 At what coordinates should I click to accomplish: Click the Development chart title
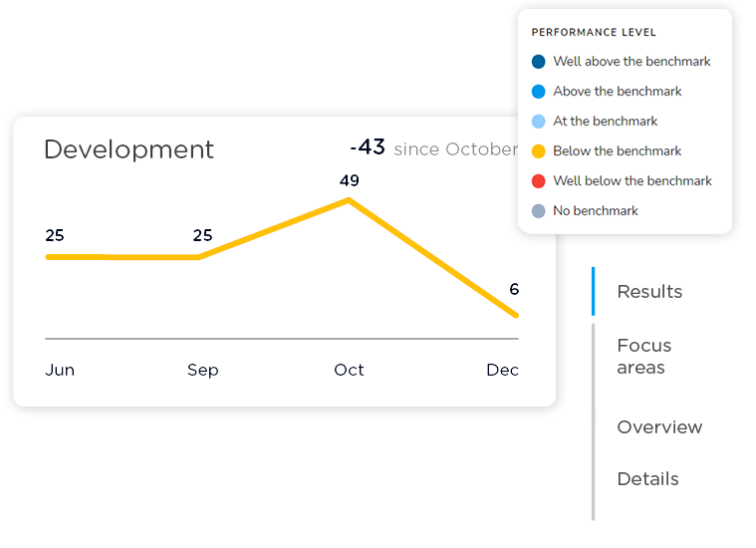[x=128, y=149]
